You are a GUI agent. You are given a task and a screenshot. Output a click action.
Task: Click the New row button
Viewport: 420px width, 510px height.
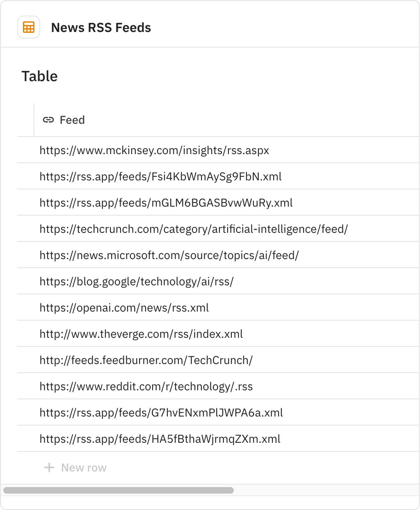point(83,467)
